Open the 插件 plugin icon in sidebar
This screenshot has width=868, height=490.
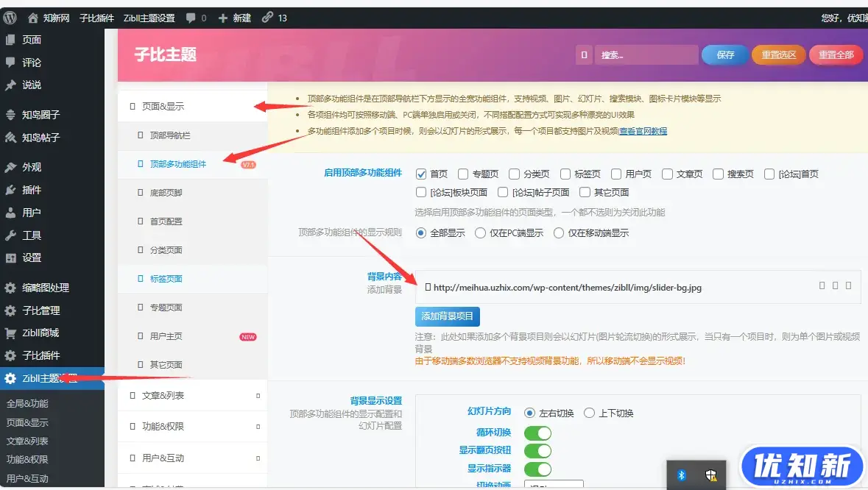tap(10, 190)
